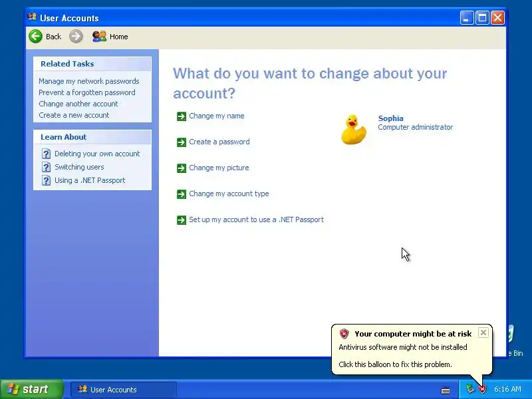This screenshot has height=399, width=532.
Task: Click green arrow beside Change my picture
Action: [x=182, y=168]
